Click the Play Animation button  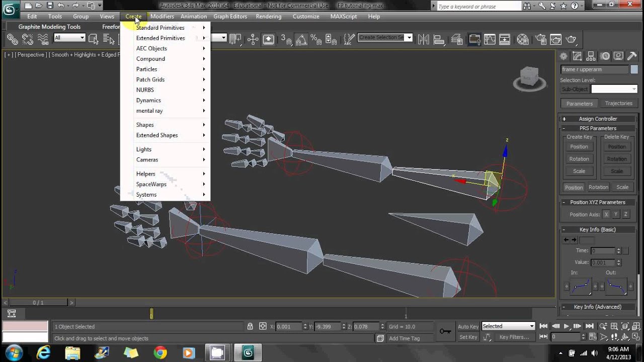567,326
